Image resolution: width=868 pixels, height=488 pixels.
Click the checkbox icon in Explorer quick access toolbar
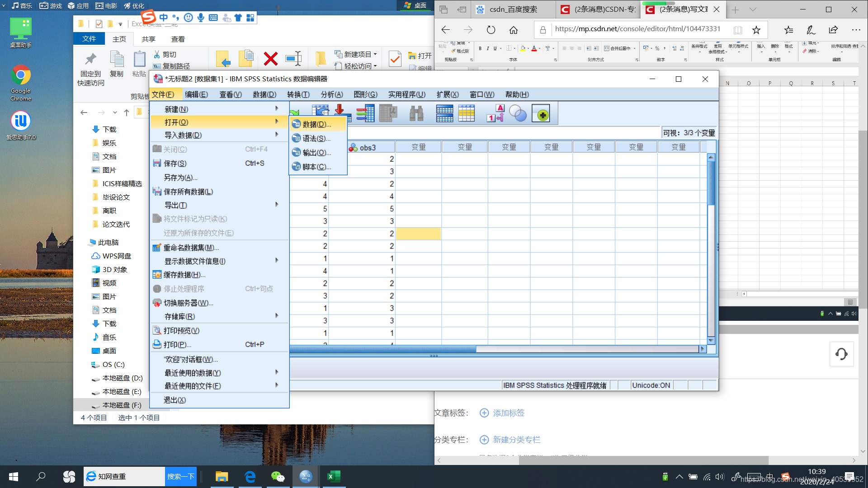99,24
